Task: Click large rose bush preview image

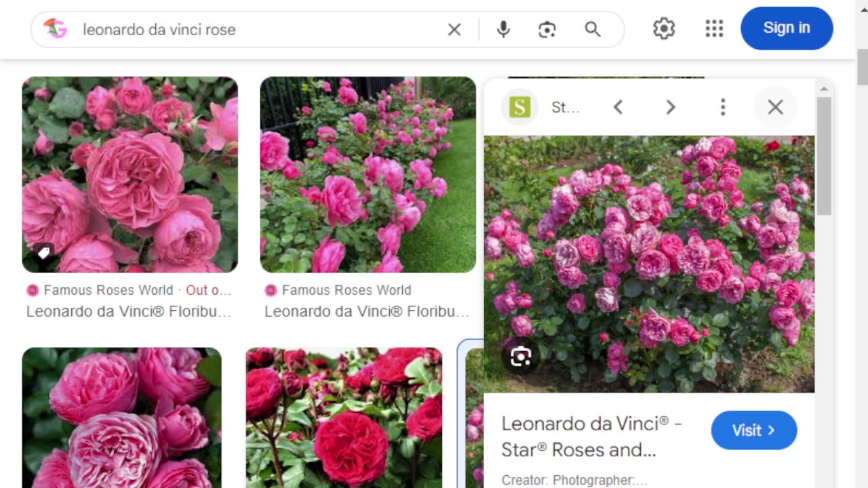Action: click(x=649, y=264)
